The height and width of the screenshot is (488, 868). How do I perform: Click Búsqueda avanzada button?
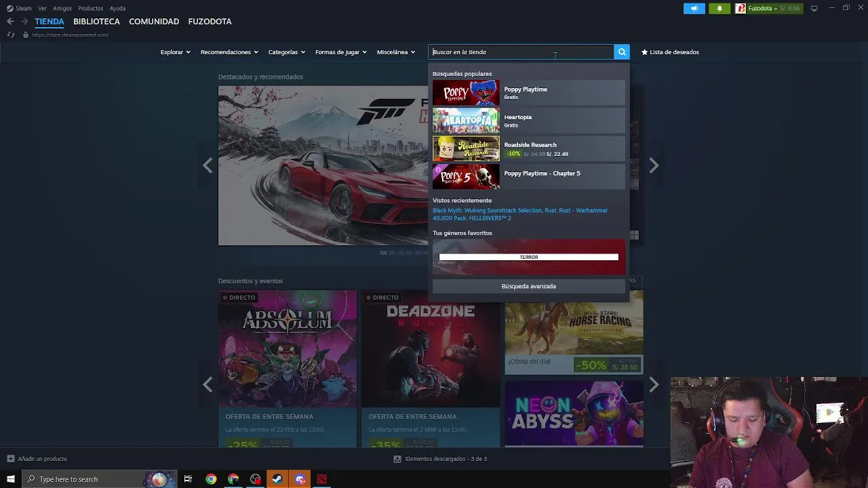[529, 286]
